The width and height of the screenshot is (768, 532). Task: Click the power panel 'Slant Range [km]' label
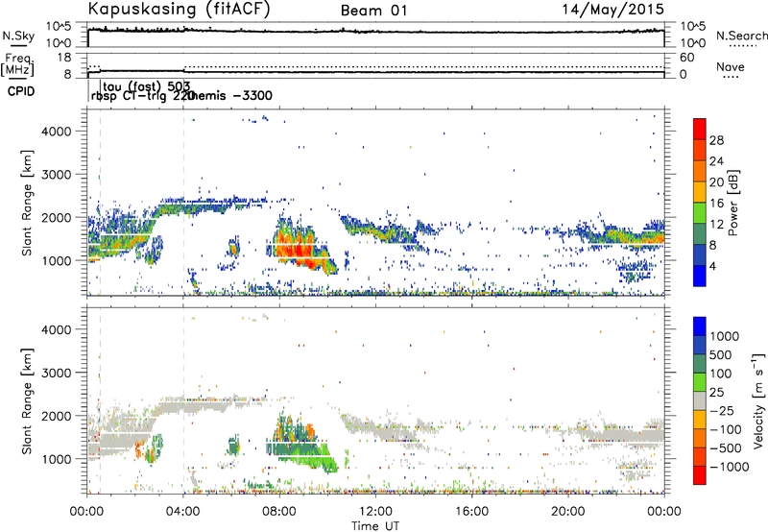[27, 203]
